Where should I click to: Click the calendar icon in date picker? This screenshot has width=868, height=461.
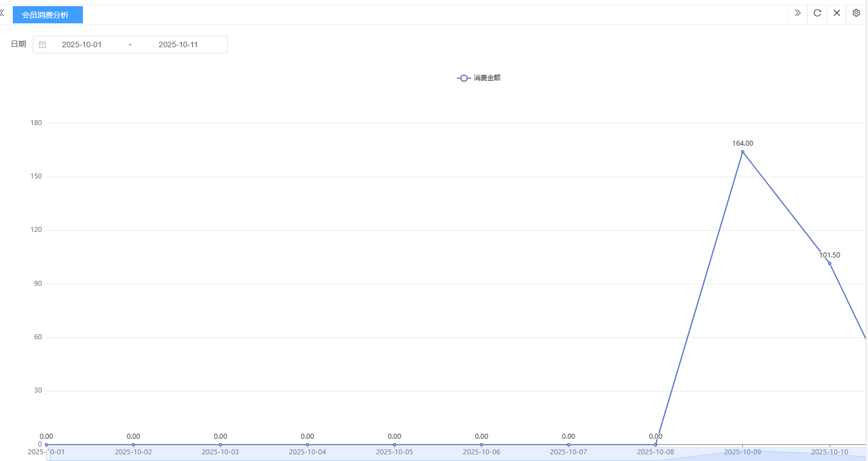42,45
